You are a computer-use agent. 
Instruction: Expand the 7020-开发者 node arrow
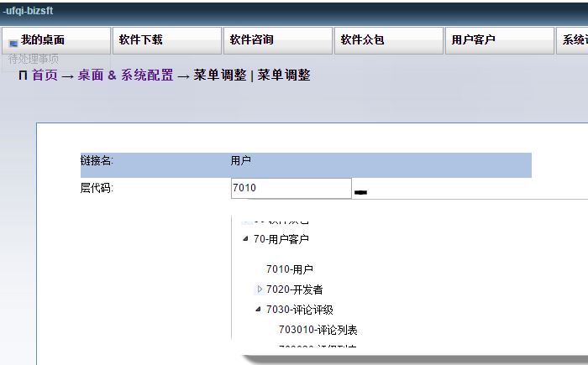[260, 289]
